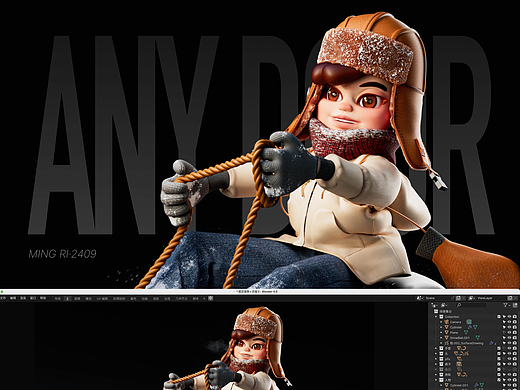520x390 pixels.
Task: Switch to the 纹理绘制 workspace tab
Action: click(x=118, y=298)
